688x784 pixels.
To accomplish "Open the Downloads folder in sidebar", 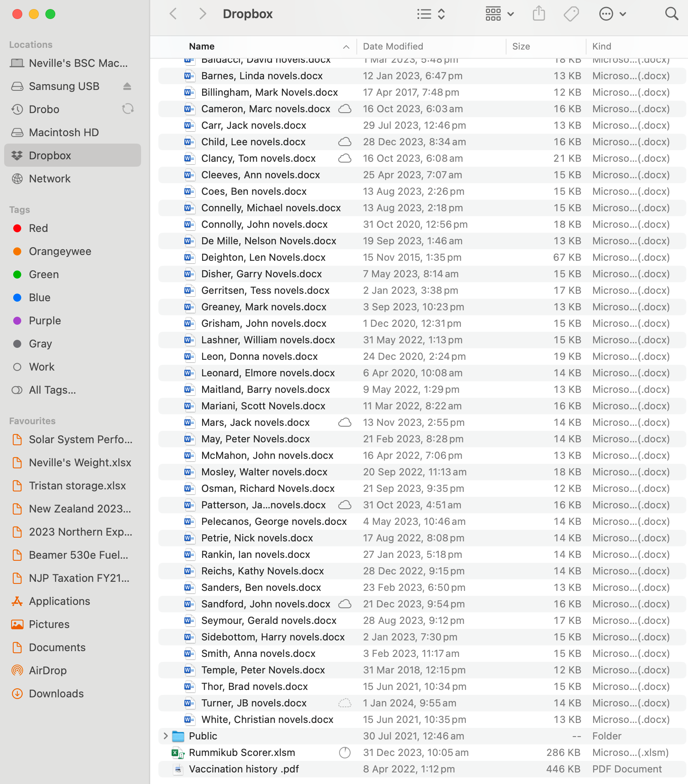I will point(73,694).
